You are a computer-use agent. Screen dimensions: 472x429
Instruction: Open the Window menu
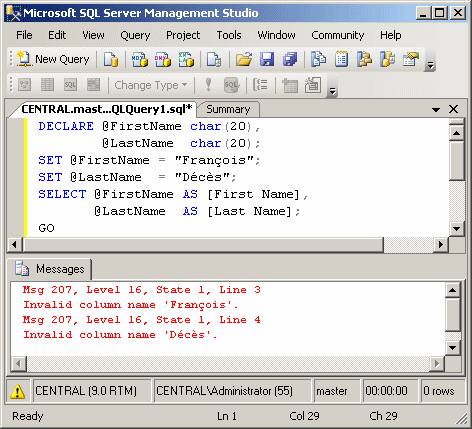pyautogui.click(x=276, y=35)
